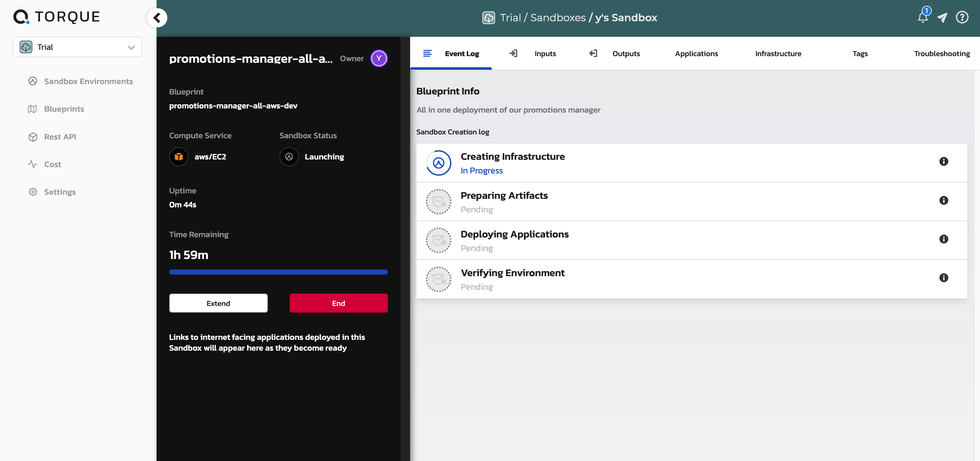Viewport: 980px width, 461px height.
Task: Switch to the Outputs tab
Action: [626, 54]
